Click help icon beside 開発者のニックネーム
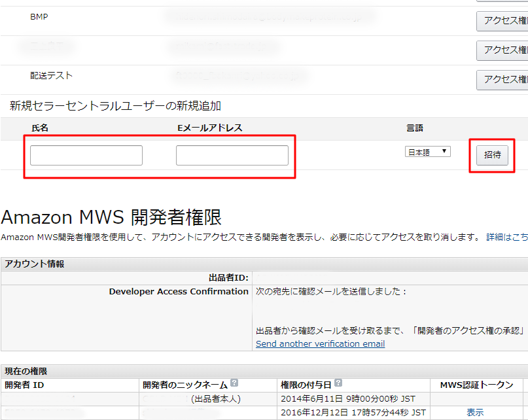This screenshot has height=420, width=528. 234,383
